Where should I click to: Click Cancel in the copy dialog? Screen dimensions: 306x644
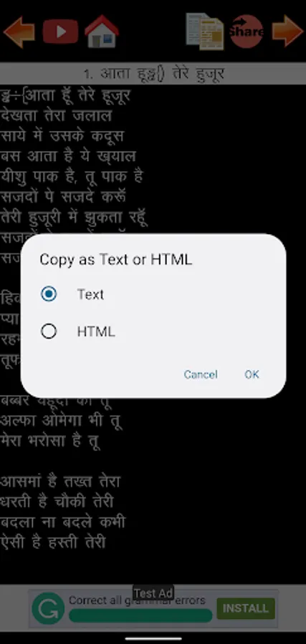point(201,374)
